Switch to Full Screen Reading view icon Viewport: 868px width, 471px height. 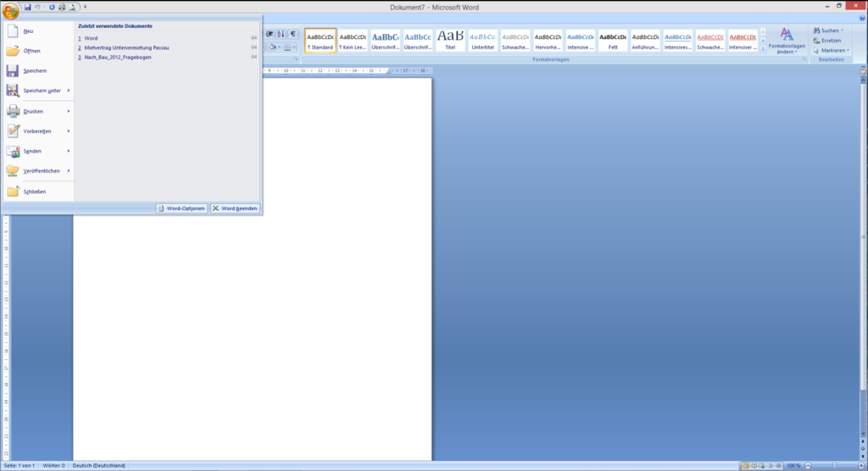point(754,466)
